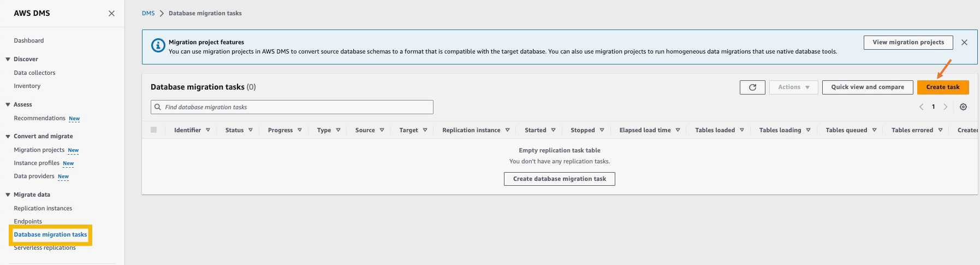Image resolution: width=980 pixels, height=265 pixels.
Task: Sort by Started column arrow
Action: (x=553, y=130)
